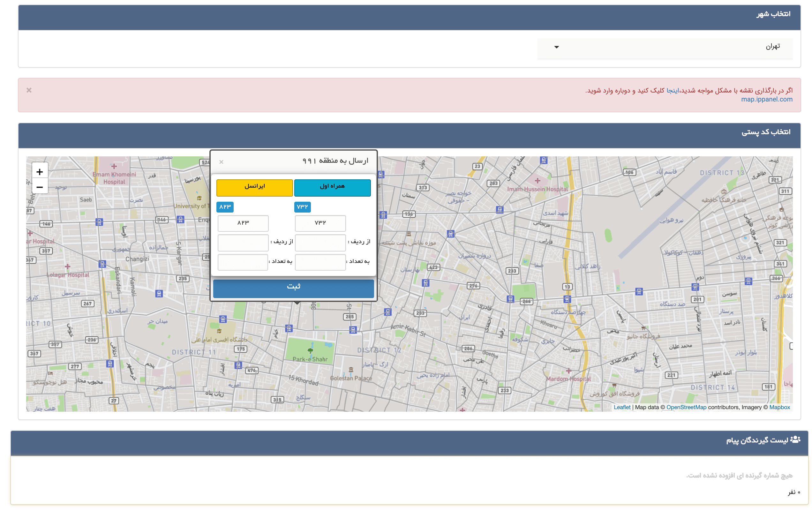Click the ۰ نفر recipient count
The height and width of the screenshot is (510, 812).
(x=793, y=492)
